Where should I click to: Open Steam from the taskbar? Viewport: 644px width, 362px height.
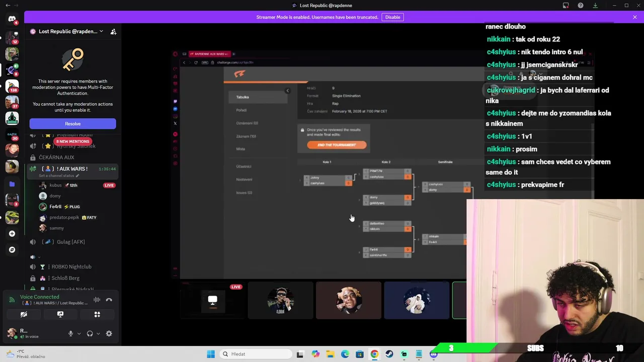pos(389,354)
